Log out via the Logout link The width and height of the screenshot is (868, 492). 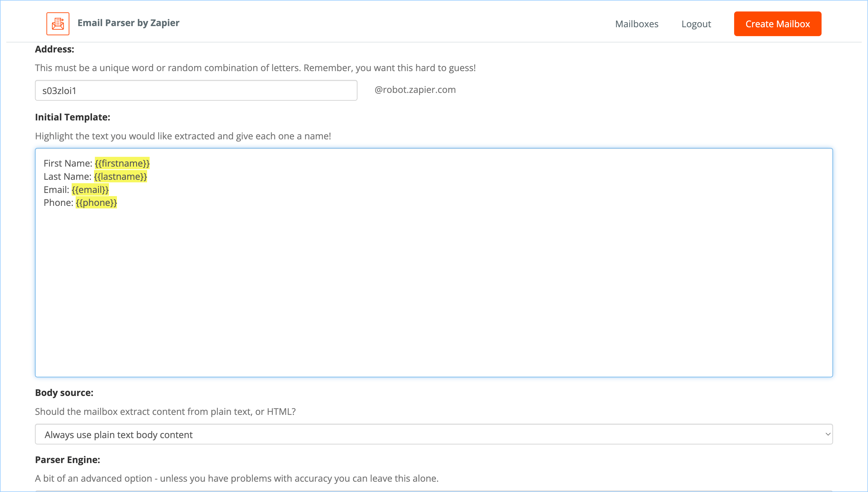point(696,24)
